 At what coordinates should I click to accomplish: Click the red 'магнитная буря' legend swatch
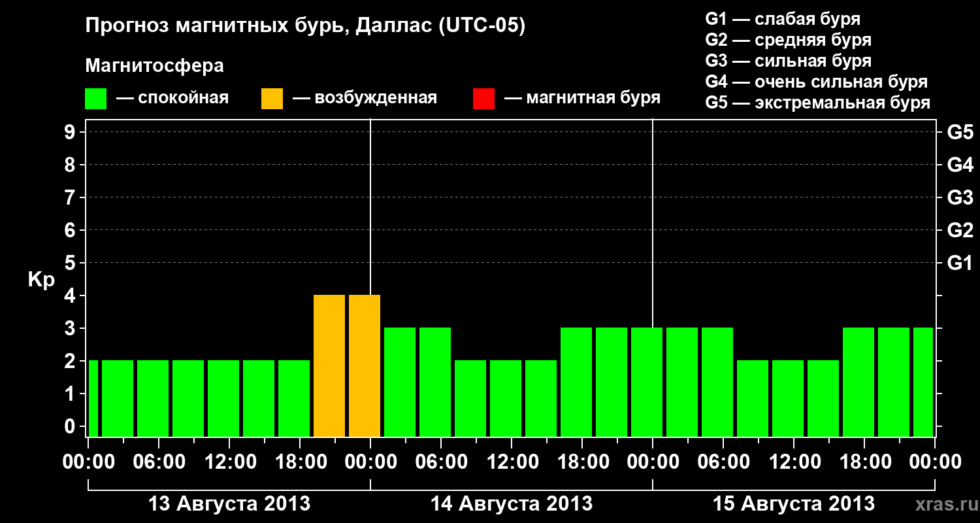483,99
